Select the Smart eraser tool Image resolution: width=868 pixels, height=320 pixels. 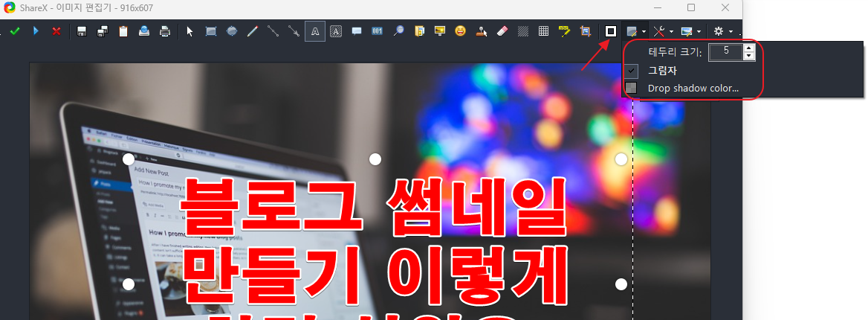502,31
